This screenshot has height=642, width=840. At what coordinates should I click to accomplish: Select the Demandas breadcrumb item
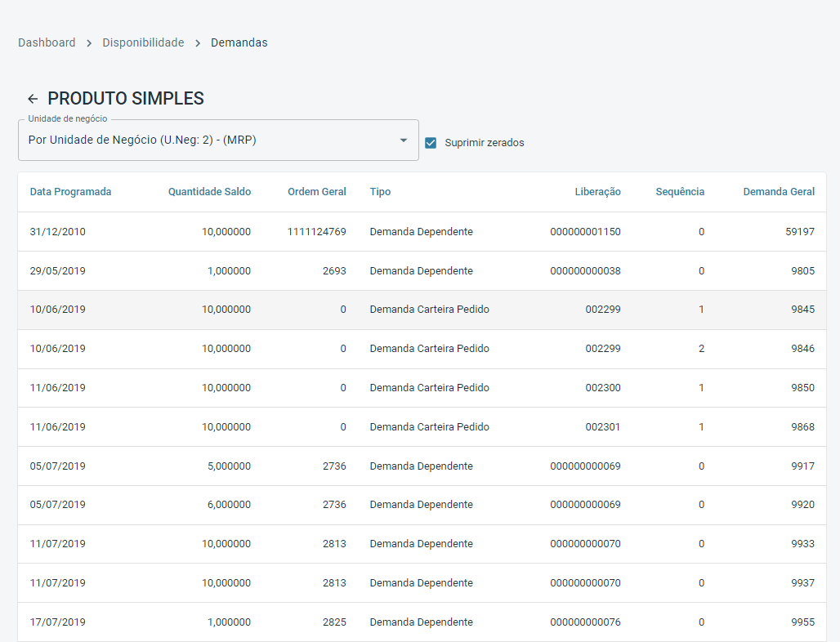(239, 42)
